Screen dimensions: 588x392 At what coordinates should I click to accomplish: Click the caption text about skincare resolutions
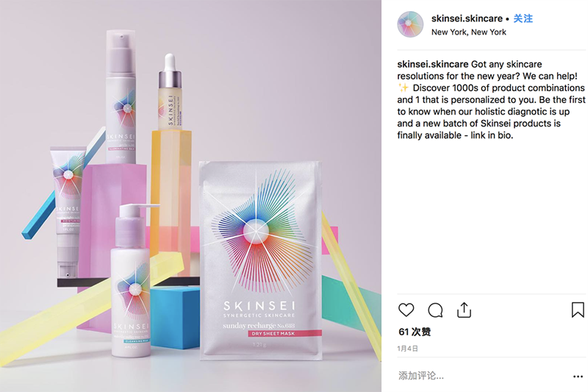tap(491, 100)
